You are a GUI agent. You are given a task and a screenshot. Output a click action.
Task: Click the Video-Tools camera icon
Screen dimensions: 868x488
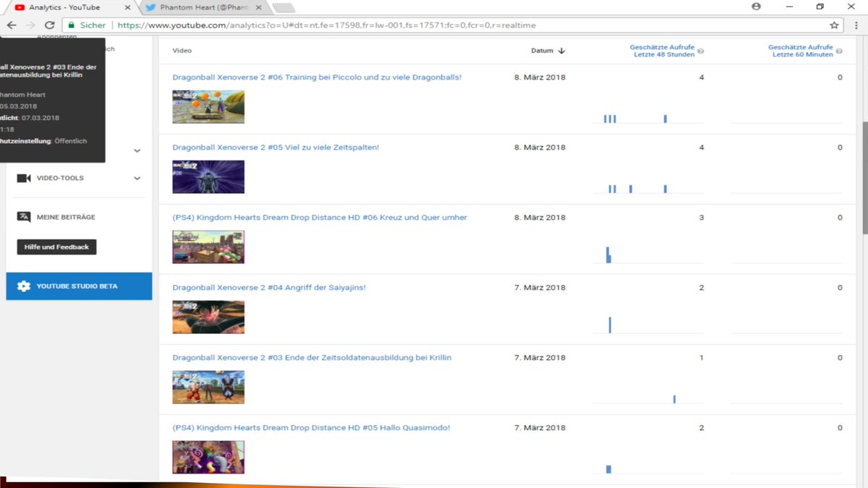tap(23, 179)
